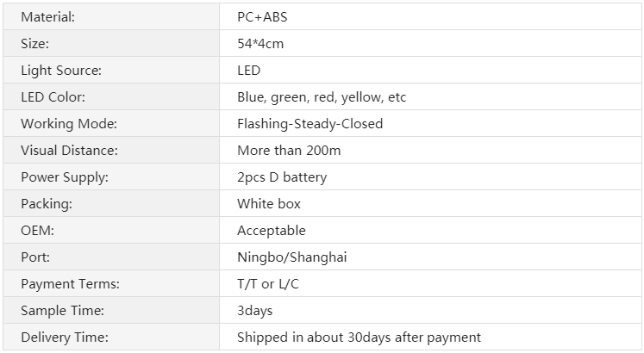Click the Material label cell
Screen dimensions: 644x353
click(x=111, y=16)
